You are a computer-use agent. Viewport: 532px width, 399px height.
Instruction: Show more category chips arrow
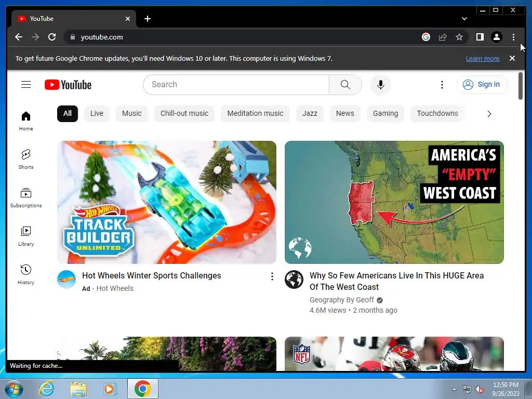click(x=489, y=114)
